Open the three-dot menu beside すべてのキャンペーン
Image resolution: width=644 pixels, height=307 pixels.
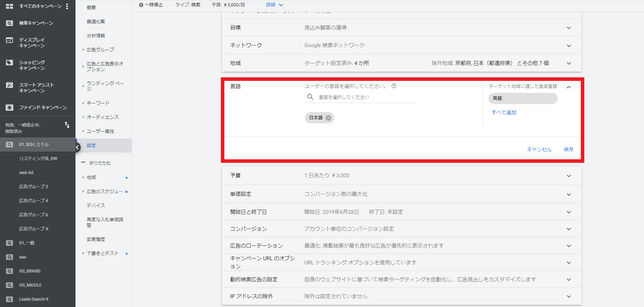(67, 6)
